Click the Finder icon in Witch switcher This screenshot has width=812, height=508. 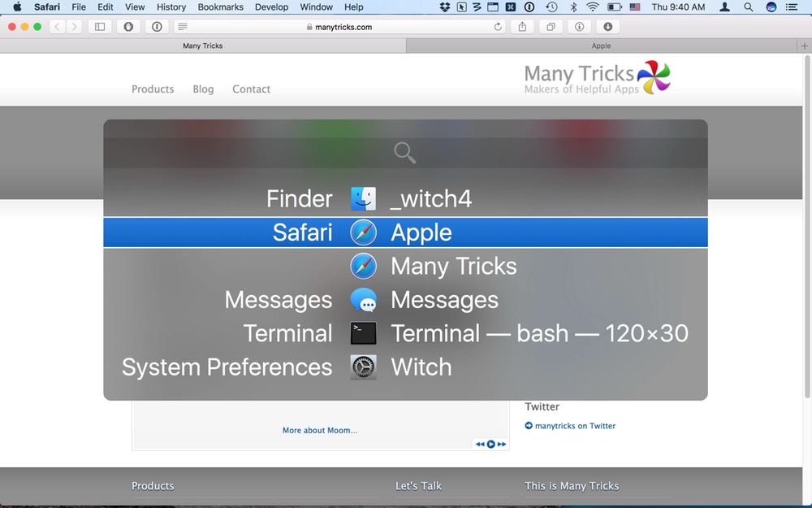pyautogui.click(x=364, y=199)
